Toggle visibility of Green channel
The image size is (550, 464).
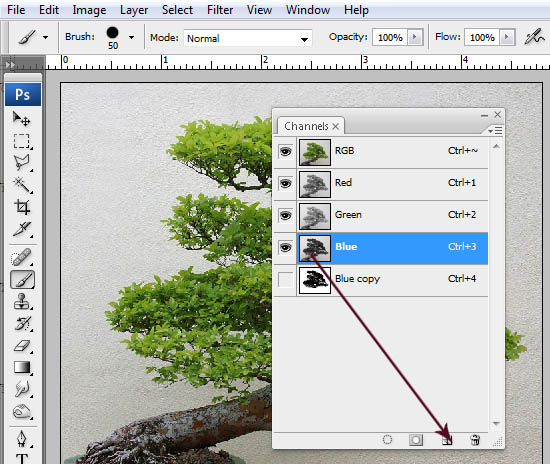286,215
